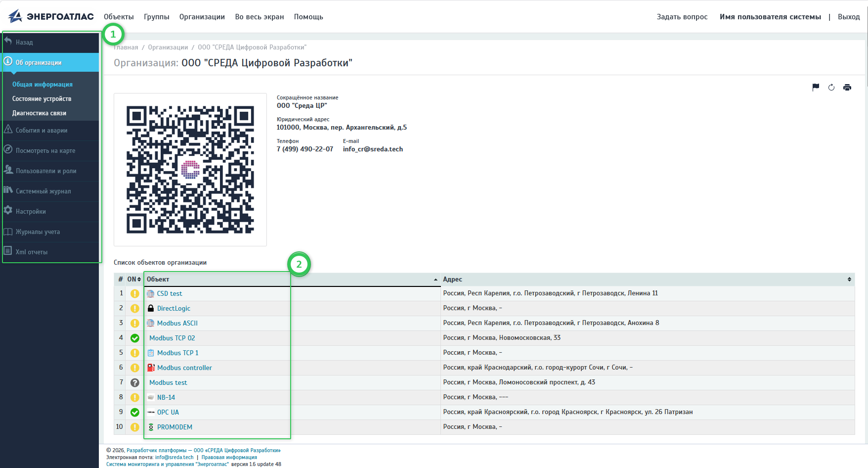
Task: Open the Группы top menu
Action: tap(157, 17)
